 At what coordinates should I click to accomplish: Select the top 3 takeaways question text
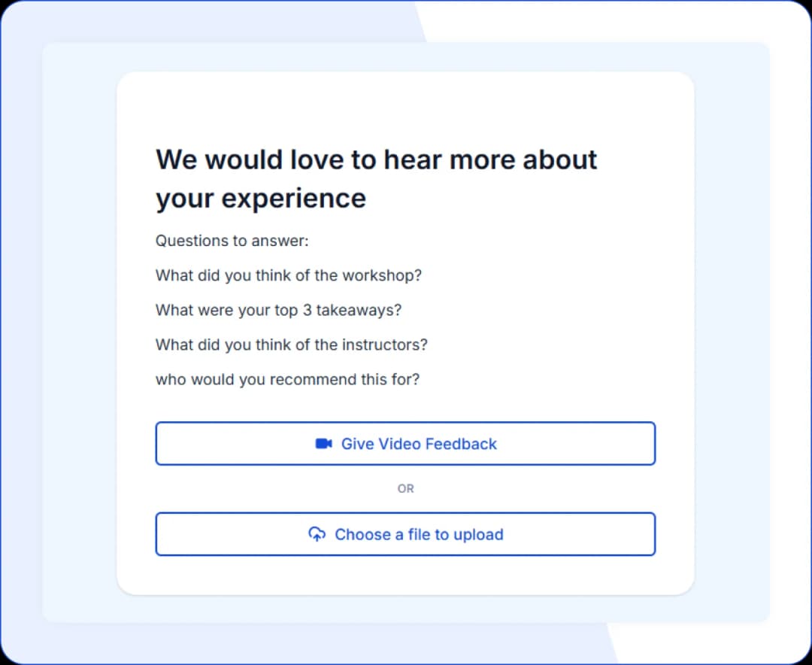click(x=278, y=310)
